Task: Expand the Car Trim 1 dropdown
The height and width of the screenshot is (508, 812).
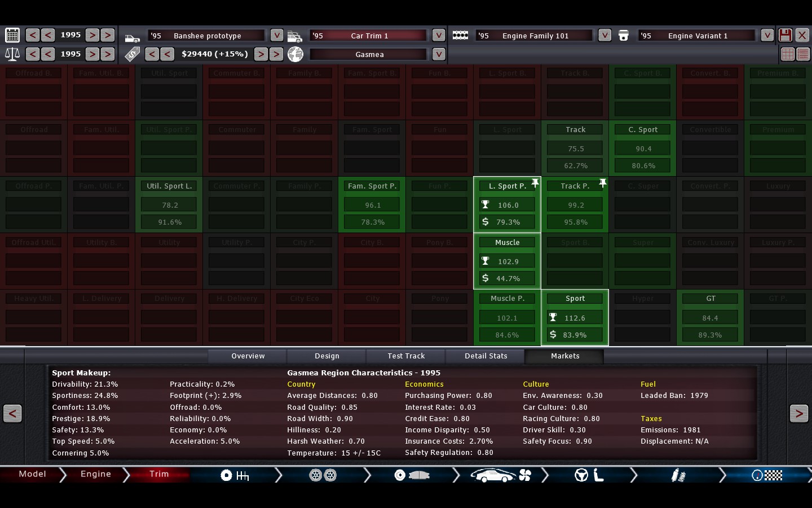Action: pos(439,35)
